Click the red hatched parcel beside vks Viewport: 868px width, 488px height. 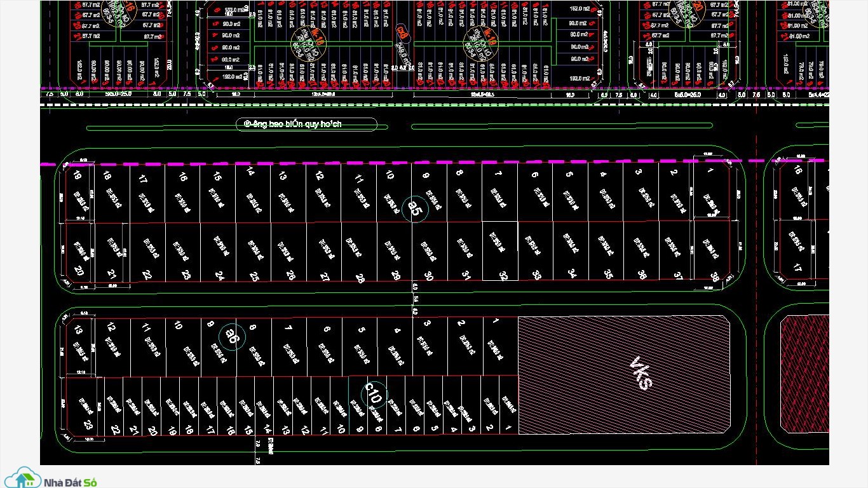point(804,374)
